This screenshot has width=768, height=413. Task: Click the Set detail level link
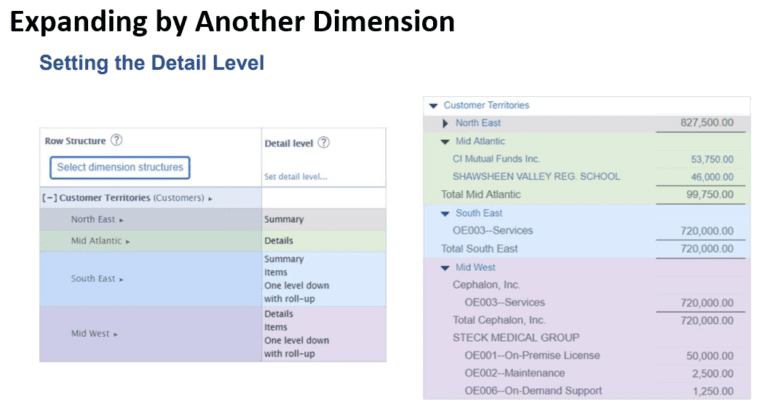(x=295, y=177)
